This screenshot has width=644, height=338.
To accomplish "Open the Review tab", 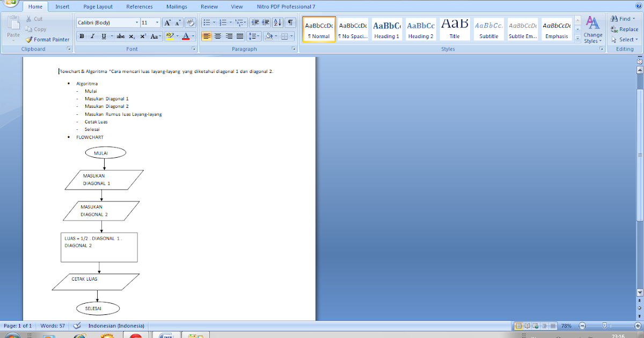I will [x=209, y=6].
